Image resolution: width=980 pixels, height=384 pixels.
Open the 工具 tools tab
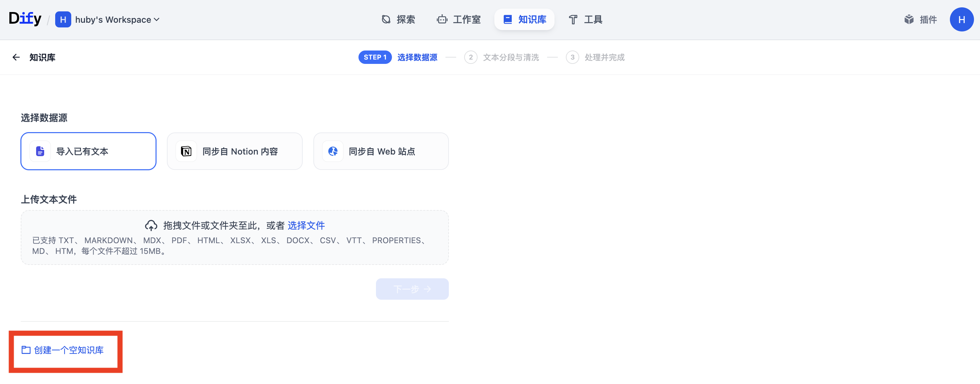coord(585,19)
